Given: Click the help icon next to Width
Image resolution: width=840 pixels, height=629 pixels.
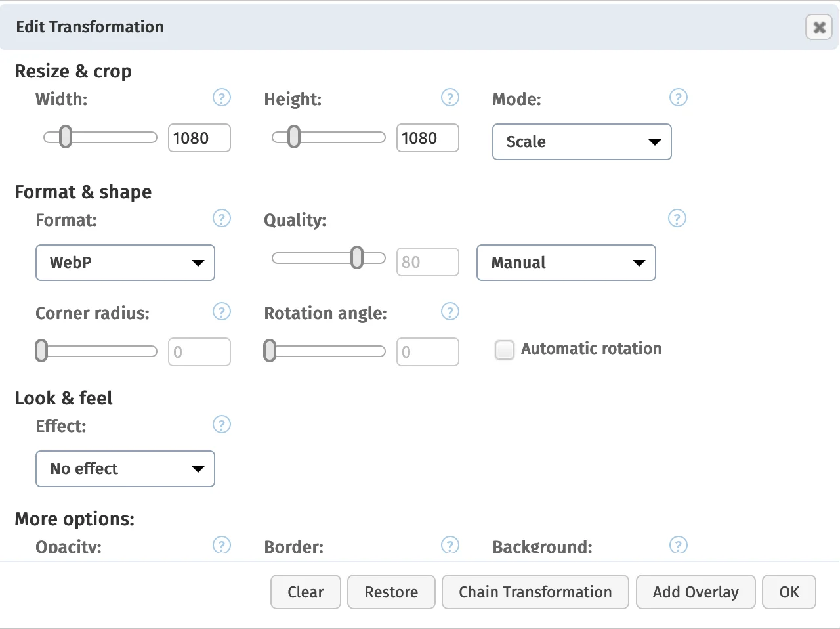Looking at the screenshot, I should (x=222, y=98).
